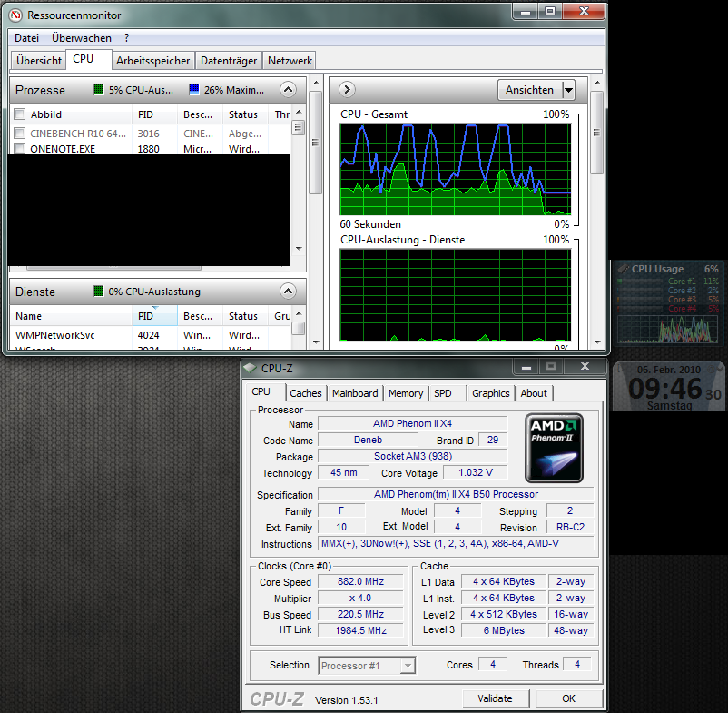728x713 pixels.
Task: Switch to the Arbeitsspeicher tab
Action: pyautogui.click(x=152, y=61)
